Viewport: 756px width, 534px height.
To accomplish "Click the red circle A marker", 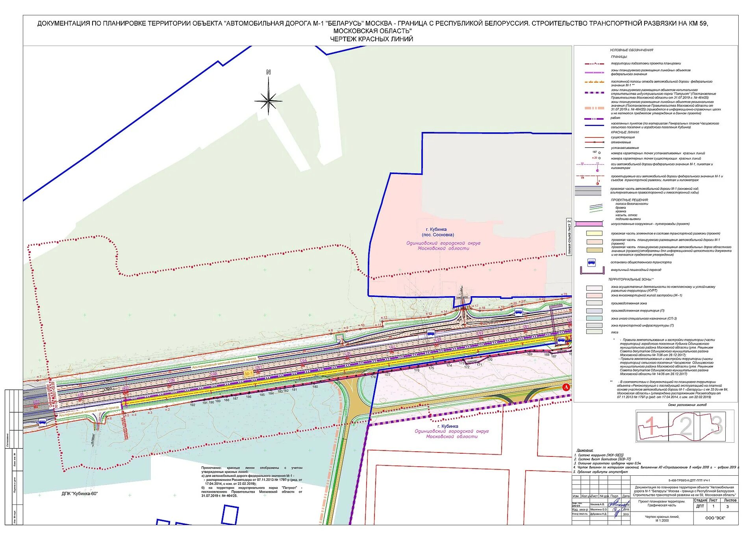I will click(x=566, y=387).
